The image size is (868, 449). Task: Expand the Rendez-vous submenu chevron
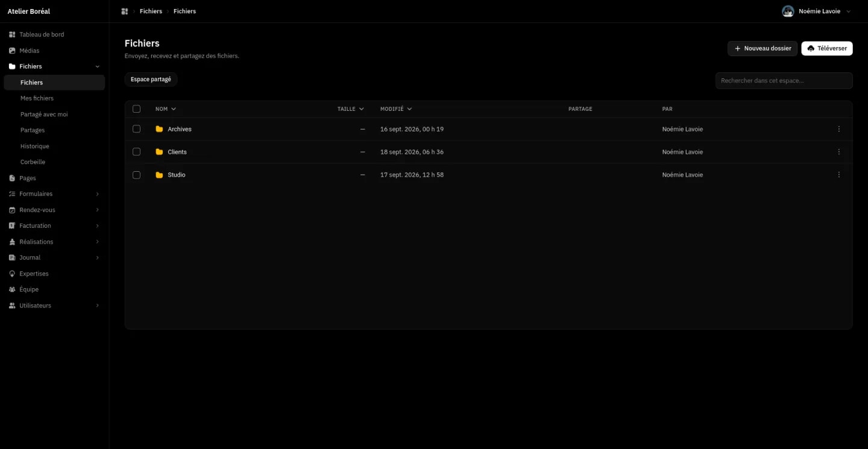[x=98, y=210]
